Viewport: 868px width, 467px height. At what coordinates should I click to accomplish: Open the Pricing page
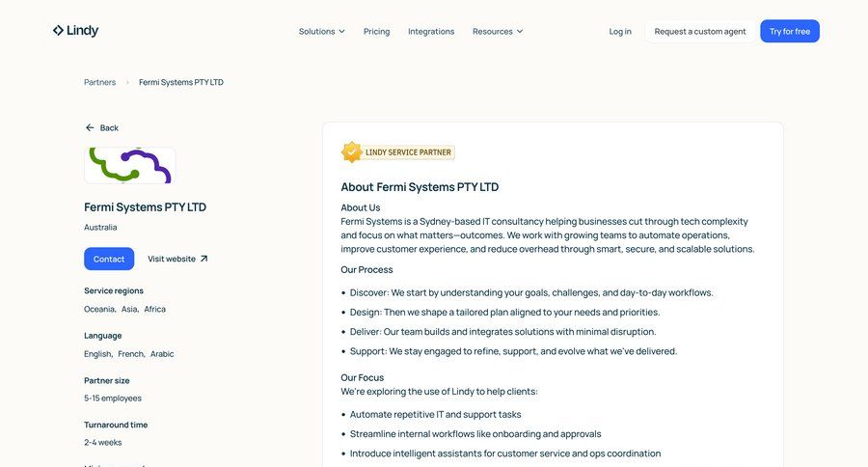(x=376, y=32)
